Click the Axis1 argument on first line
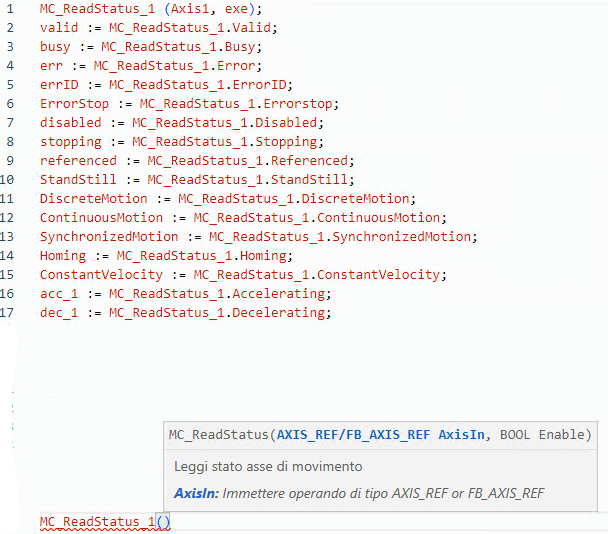Screen dimensions: 608x534 click(x=170, y=9)
